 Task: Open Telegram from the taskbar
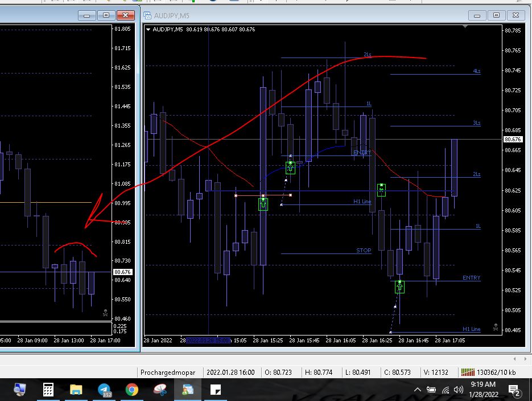click(104, 390)
